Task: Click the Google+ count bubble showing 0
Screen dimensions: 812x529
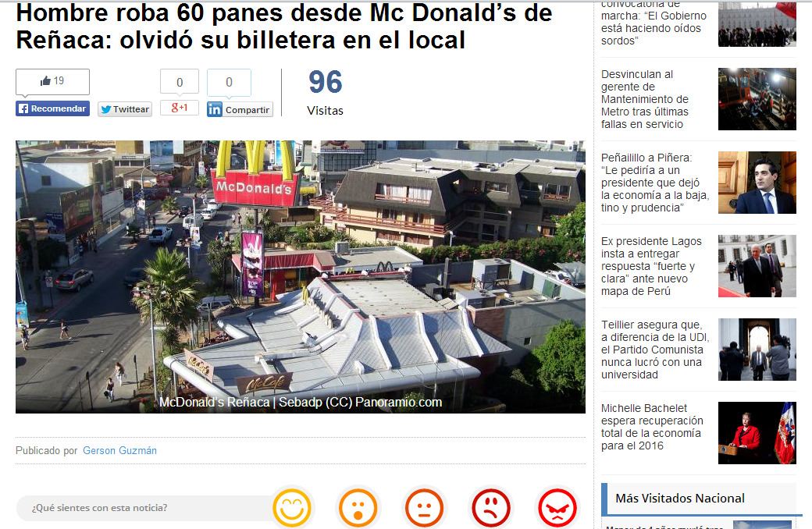Action: pyautogui.click(x=179, y=82)
